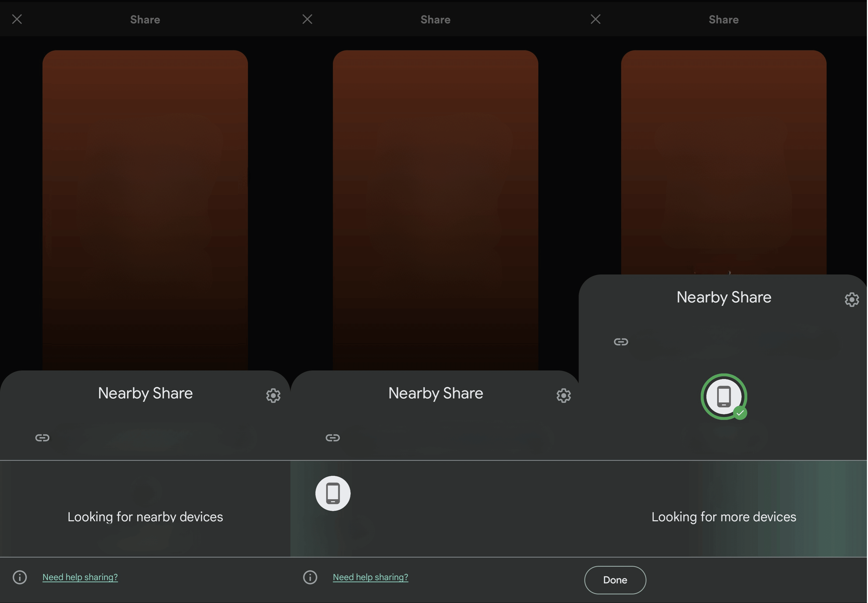Image resolution: width=868 pixels, height=603 pixels.
Task: Open Nearby Share settings gear on middle screen
Action: [x=563, y=395]
